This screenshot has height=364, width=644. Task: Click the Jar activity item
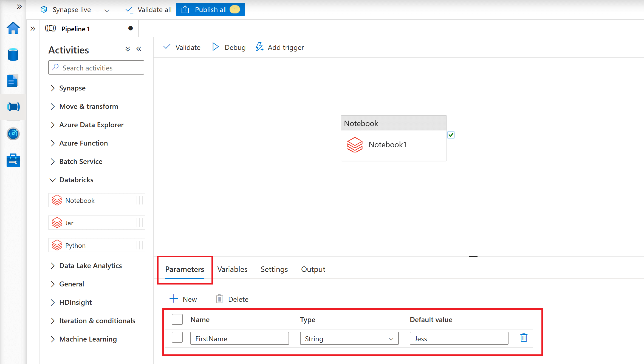[97, 223]
